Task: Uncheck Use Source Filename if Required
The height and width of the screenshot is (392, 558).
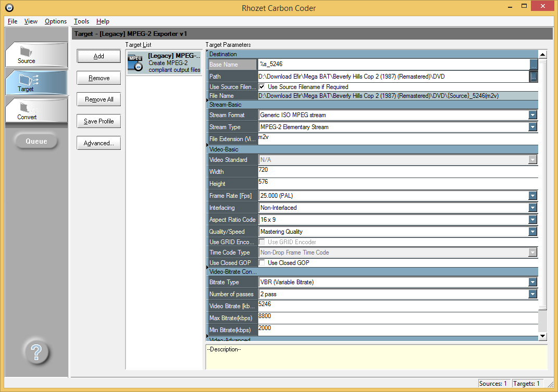Action: coord(262,87)
